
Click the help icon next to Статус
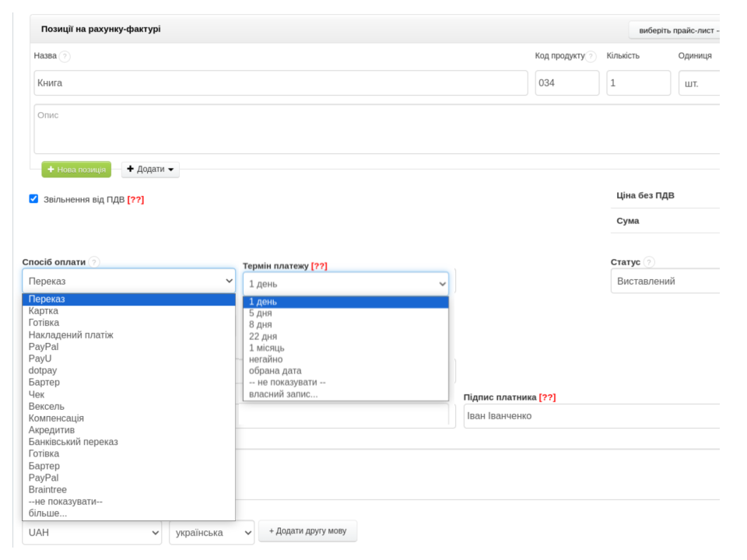pyautogui.click(x=649, y=262)
